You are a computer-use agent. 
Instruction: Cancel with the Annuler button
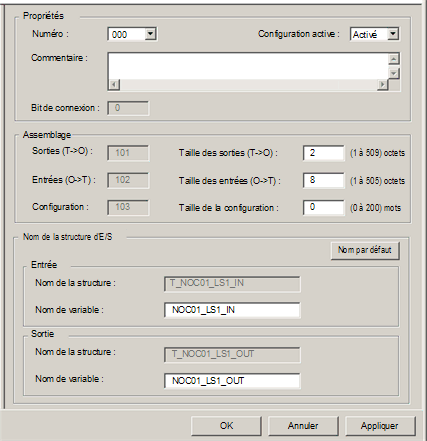coord(303,426)
